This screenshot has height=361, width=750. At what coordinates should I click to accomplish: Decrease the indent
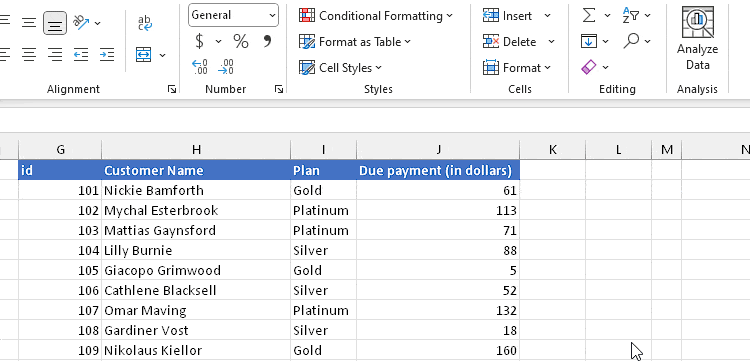pyautogui.click(x=81, y=55)
